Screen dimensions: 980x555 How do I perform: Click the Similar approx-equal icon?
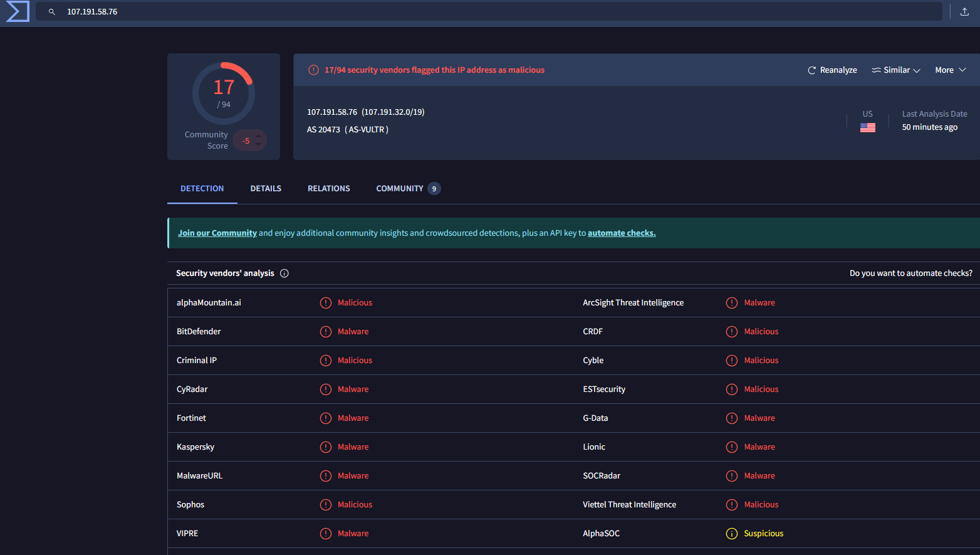[x=876, y=70]
